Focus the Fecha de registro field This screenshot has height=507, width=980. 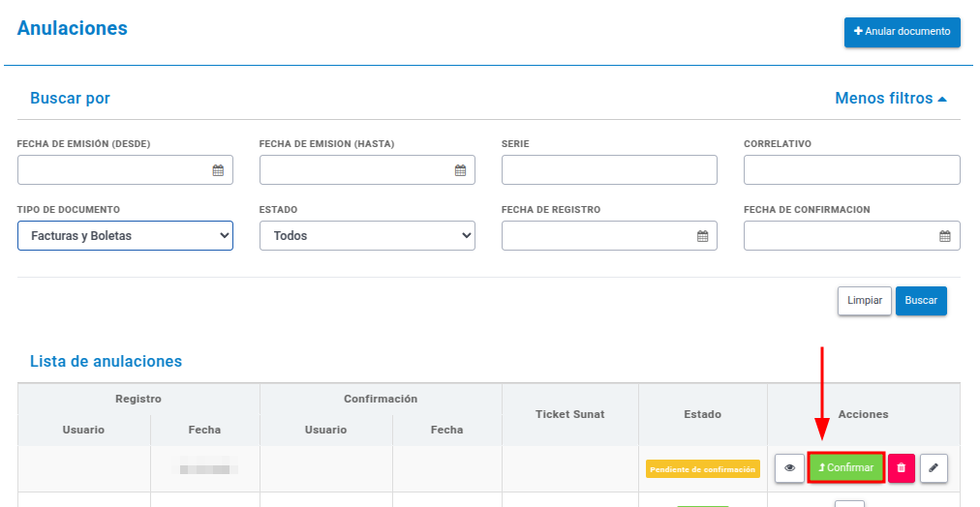pos(609,236)
